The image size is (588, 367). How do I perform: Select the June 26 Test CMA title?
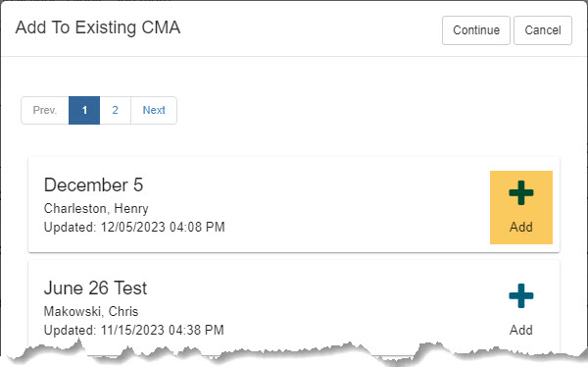[x=95, y=288]
